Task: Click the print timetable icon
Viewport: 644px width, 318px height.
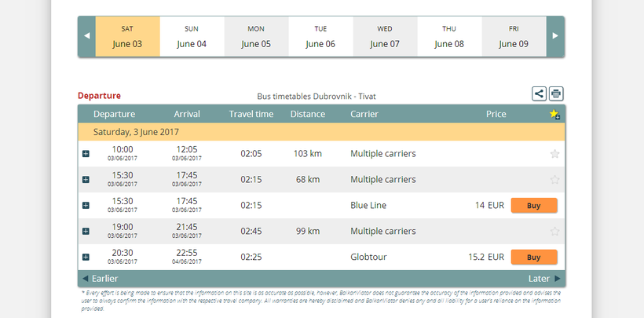Action: point(556,94)
